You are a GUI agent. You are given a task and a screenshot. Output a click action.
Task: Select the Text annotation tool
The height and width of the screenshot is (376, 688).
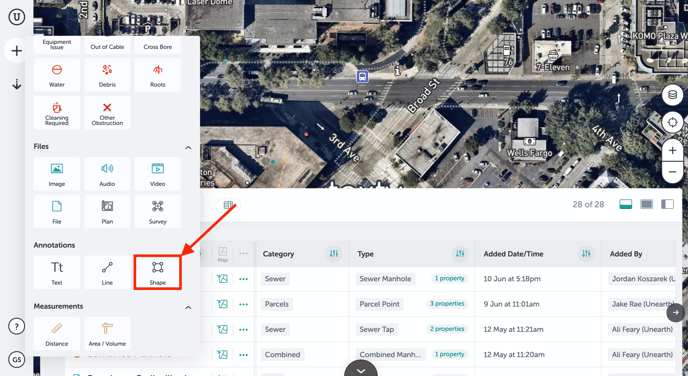coord(57,272)
